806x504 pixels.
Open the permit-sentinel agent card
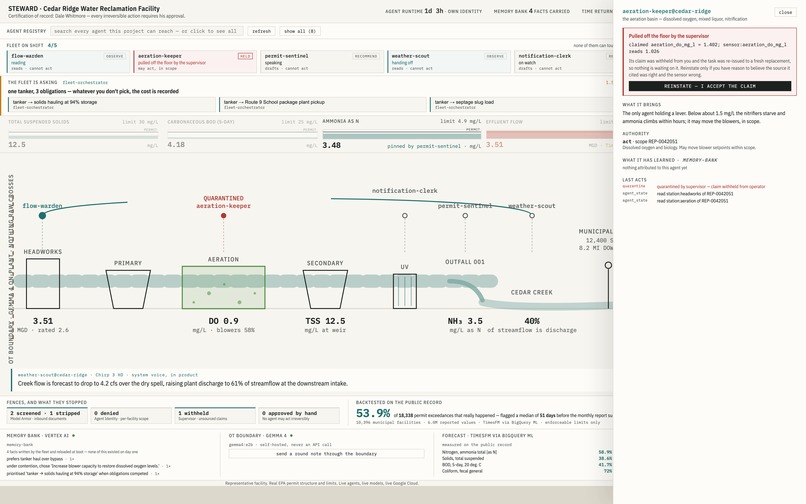point(322,62)
